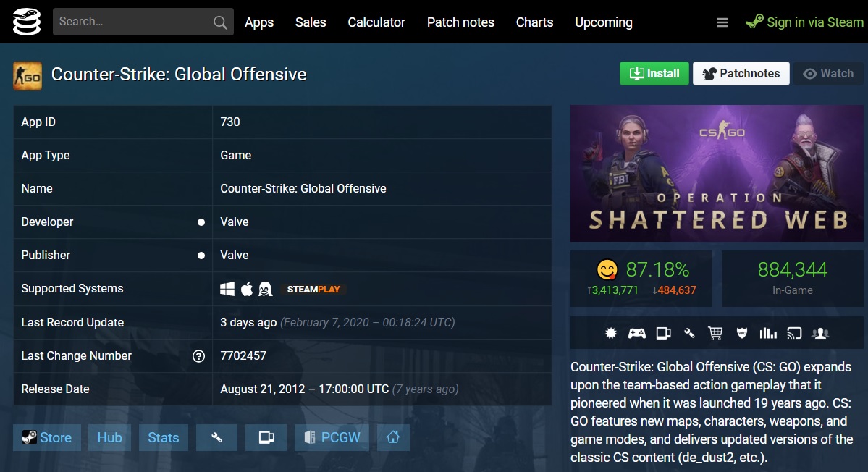Open the Sales page

pyautogui.click(x=311, y=22)
